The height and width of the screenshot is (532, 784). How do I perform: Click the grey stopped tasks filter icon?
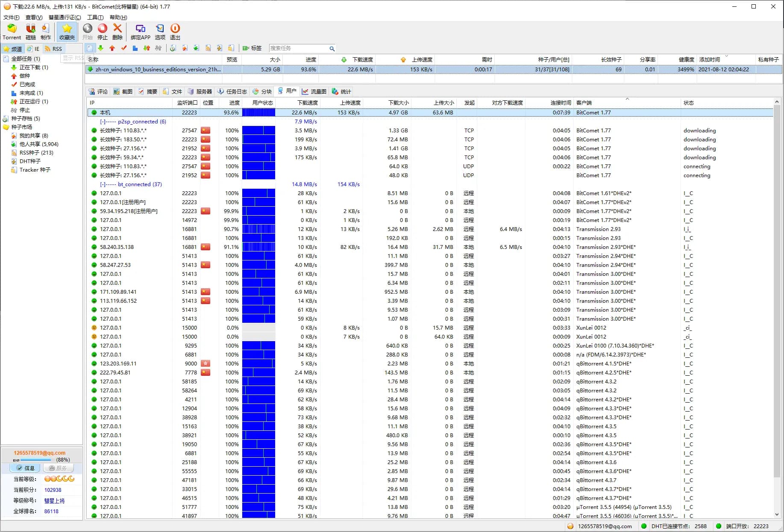click(158, 48)
